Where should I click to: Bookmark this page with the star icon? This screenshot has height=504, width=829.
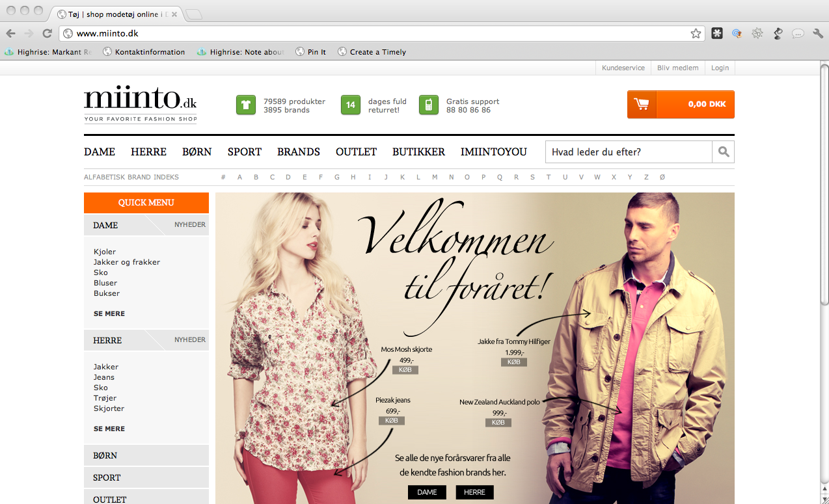[696, 33]
